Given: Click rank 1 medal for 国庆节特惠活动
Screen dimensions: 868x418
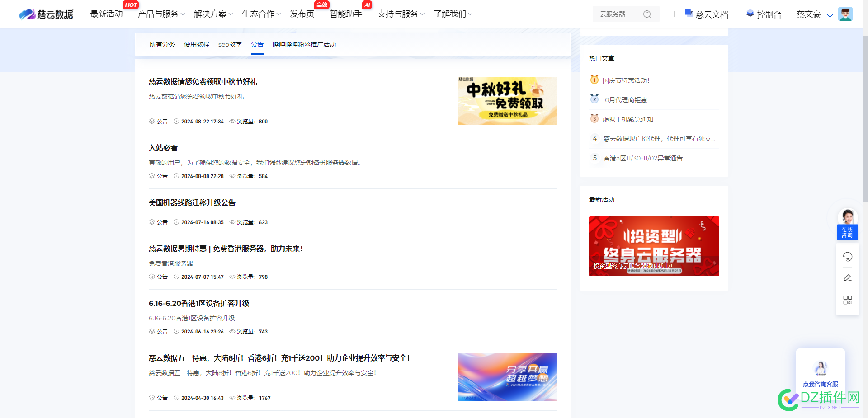Looking at the screenshot, I should click(x=594, y=80).
